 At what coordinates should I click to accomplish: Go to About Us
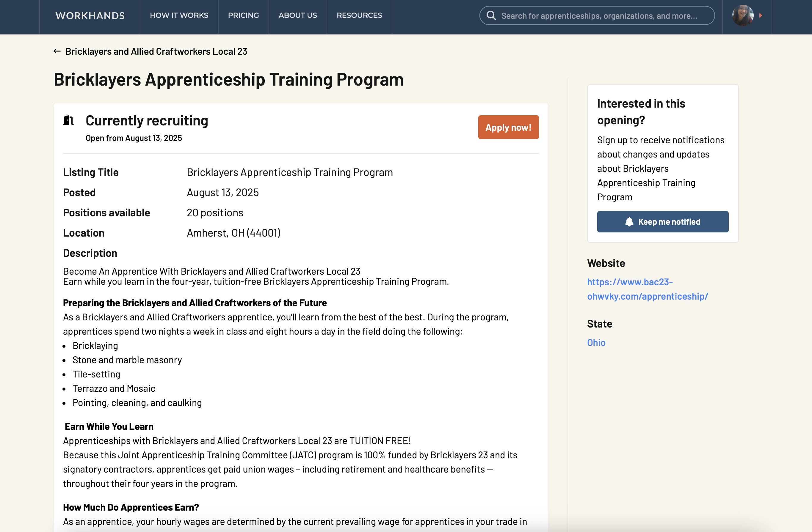pyautogui.click(x=298, y=15)
